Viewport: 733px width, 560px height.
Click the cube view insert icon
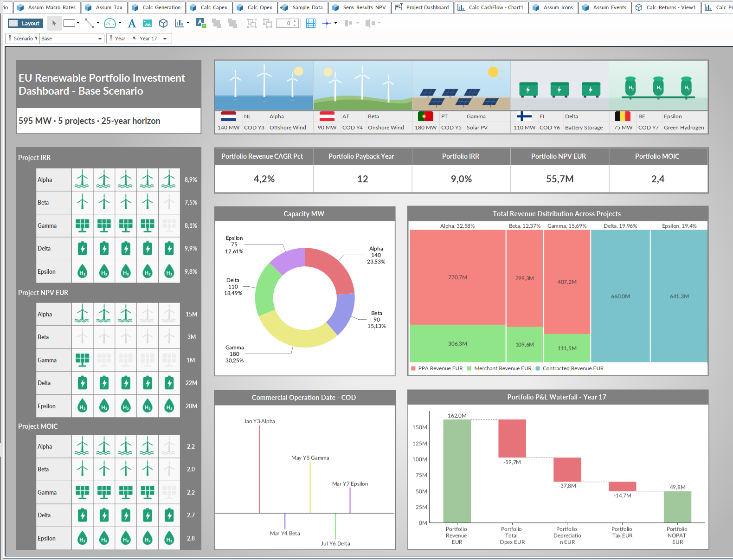tap(163, 23)
